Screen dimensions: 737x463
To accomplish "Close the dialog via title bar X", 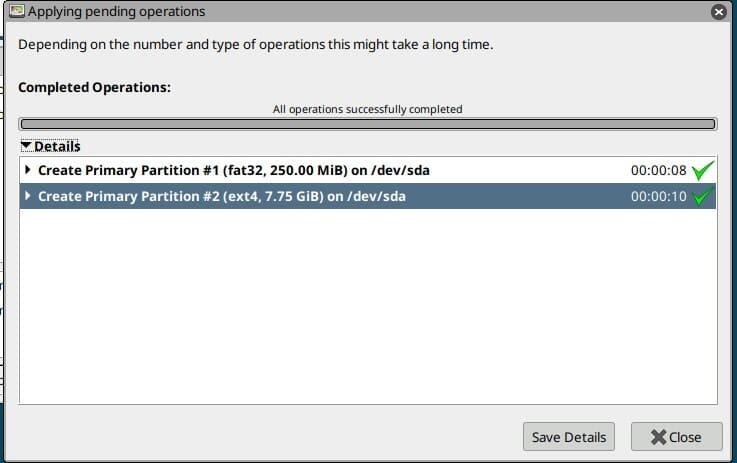I will click(718, 12).
